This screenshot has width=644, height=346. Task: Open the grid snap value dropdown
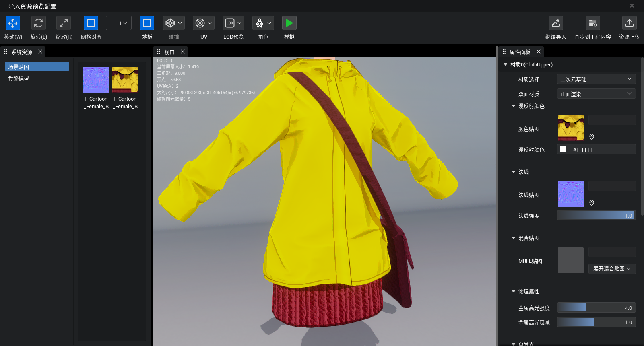coord(119,23)
